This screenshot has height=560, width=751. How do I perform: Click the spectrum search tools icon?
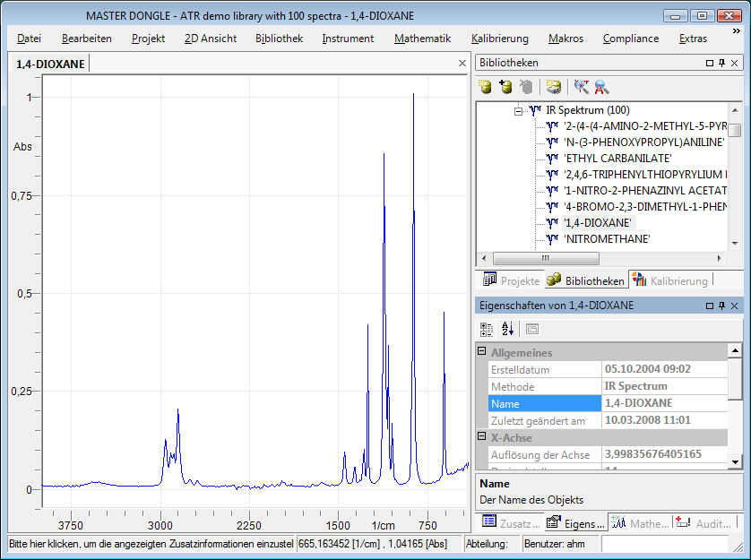click(x=582, y=87)
